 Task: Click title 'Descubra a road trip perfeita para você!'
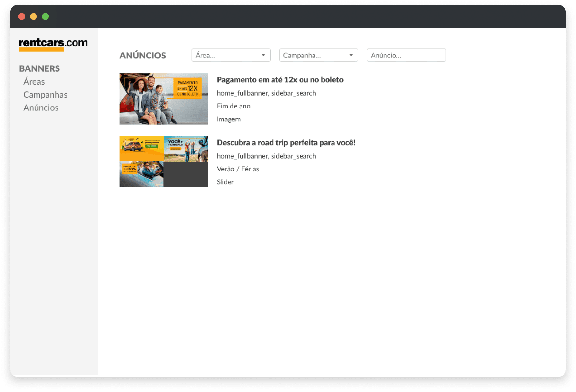click(286, 143)
